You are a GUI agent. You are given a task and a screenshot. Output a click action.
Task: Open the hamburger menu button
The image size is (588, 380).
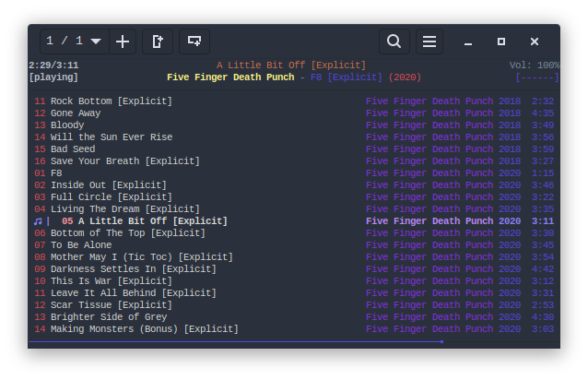429,42
